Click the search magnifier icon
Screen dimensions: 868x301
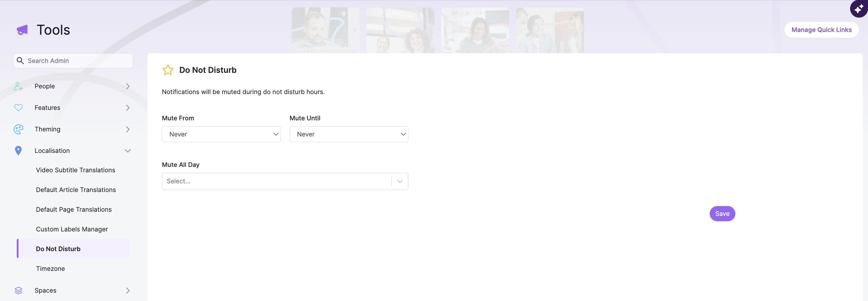pos(20,61)
